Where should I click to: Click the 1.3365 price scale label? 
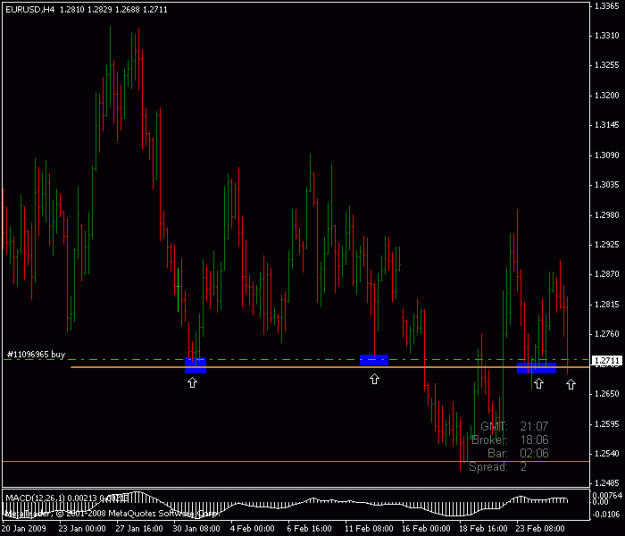pos(607,6)
